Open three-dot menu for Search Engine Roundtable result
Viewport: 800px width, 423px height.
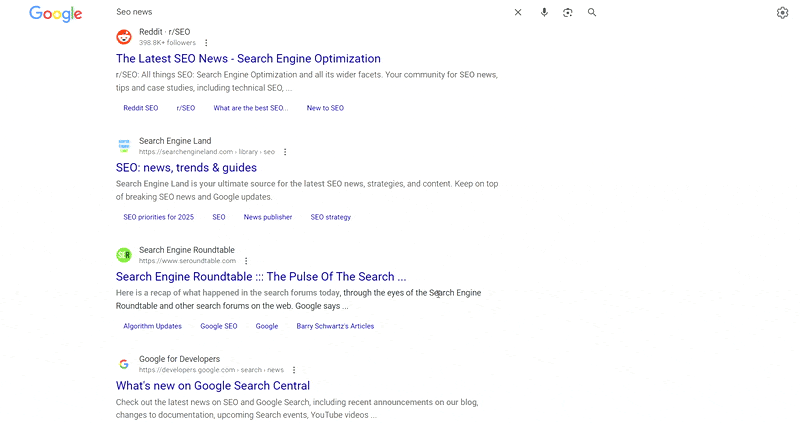pyautogui.click(x=246, y=261)
